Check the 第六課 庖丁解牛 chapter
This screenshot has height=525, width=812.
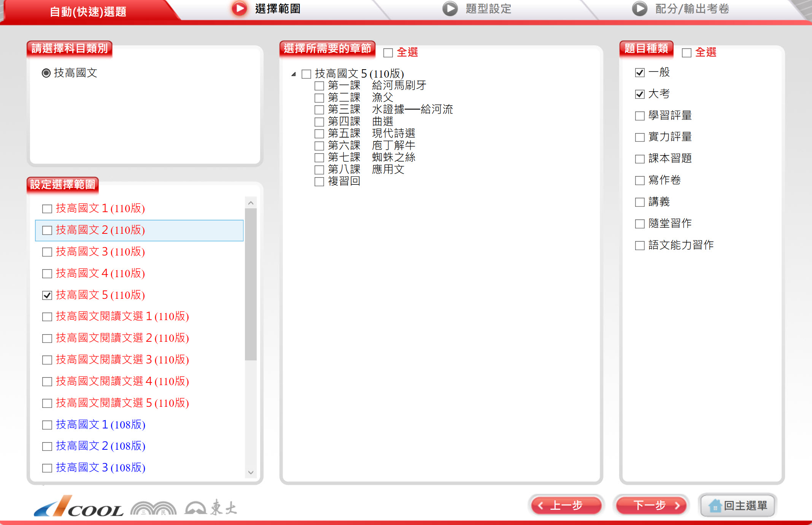[x=319, y=146]
